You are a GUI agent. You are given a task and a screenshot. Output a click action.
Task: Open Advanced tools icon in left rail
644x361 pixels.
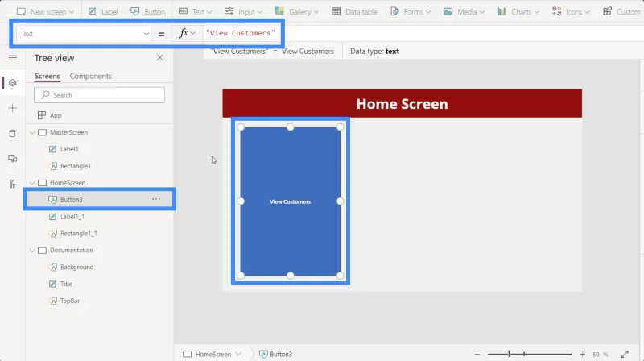[13, 184]
